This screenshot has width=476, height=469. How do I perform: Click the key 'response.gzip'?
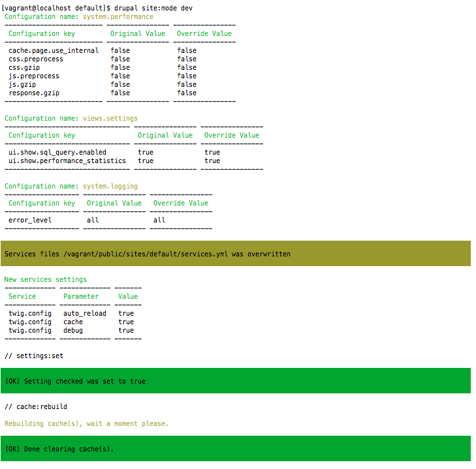34,93
